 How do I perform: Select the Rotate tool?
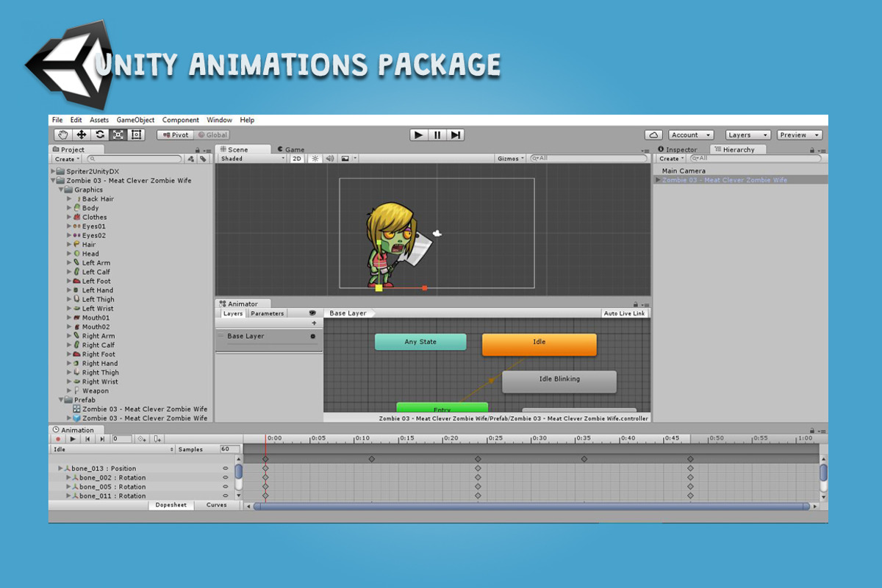100,135
